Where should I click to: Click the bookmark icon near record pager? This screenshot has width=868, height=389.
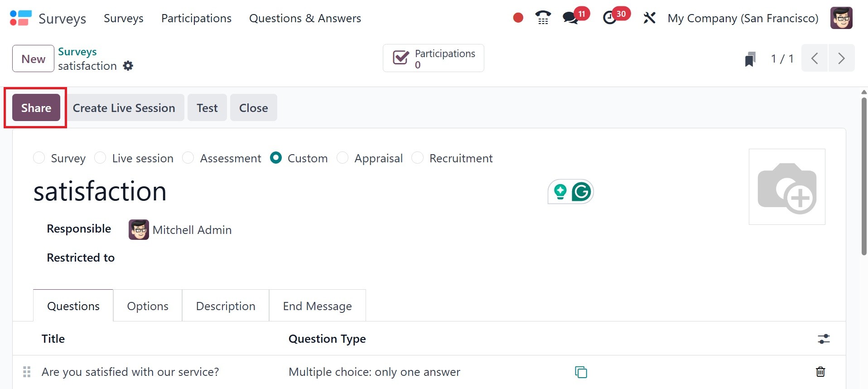click(x=750, y=59)
